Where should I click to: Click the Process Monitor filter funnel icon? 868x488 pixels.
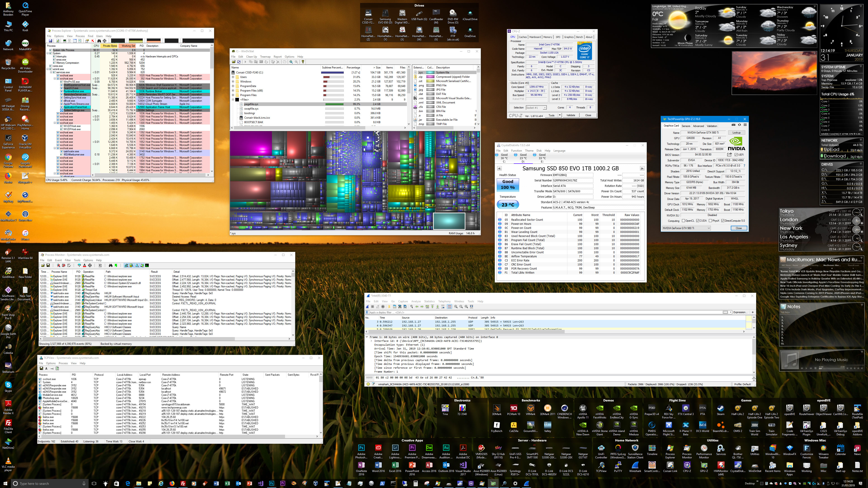[80, 265]
